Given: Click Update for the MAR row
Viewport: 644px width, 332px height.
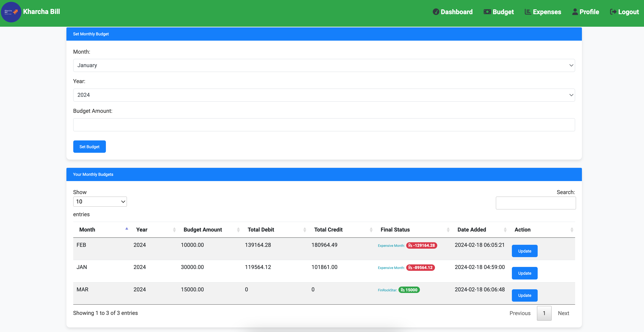Looking at the screenshot, I should coord(524,295).
